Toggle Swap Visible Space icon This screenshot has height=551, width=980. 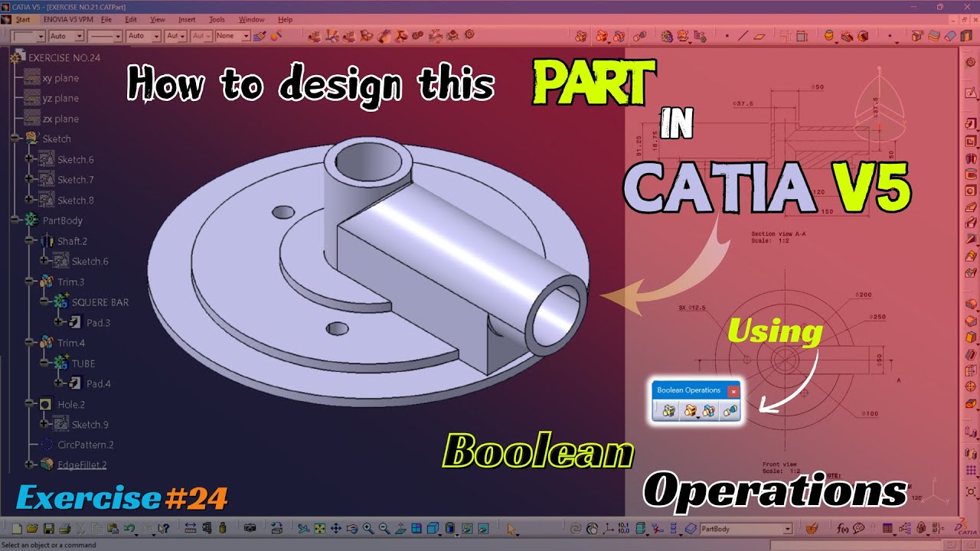482,528
